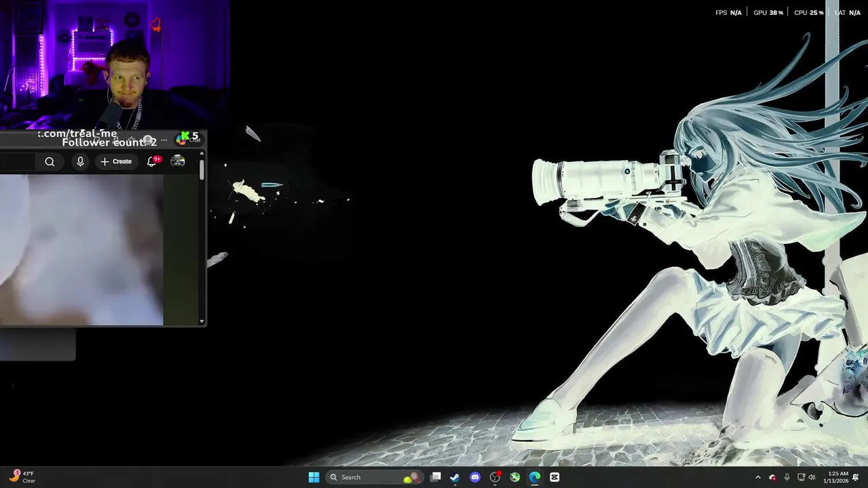Open the Windows Start menu
The width and height of the screenshot is (868, 488).
314,477
